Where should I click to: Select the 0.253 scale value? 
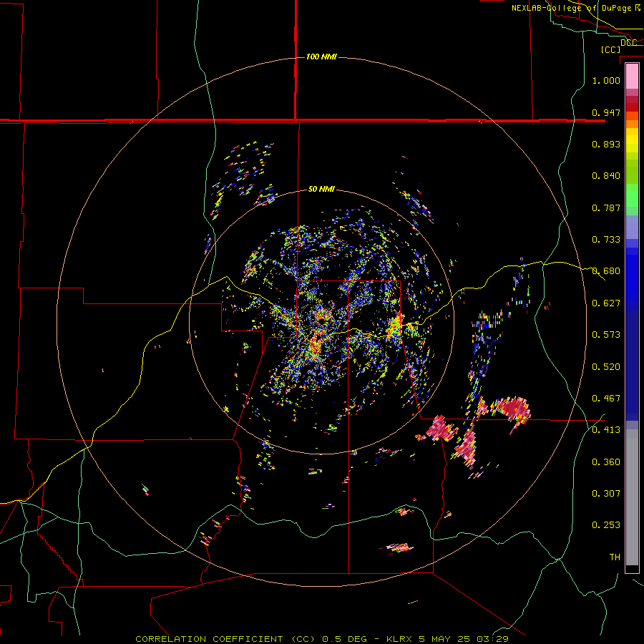[606, 525]
